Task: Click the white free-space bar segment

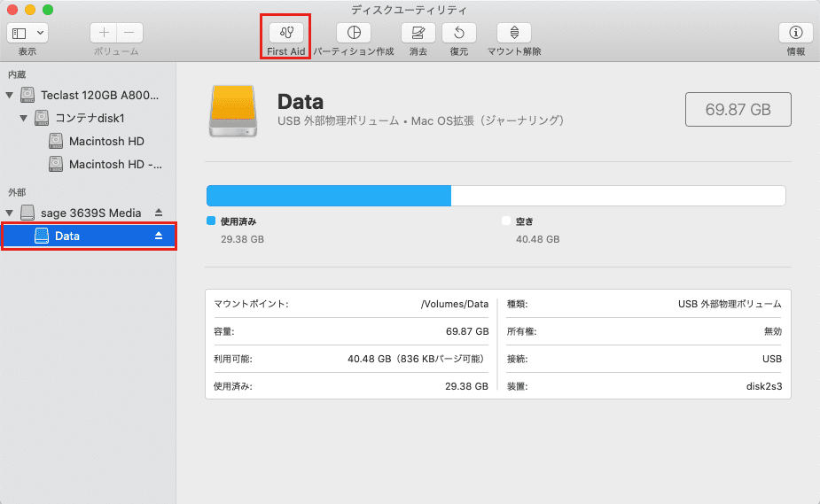Action: (x=618, y=196)
